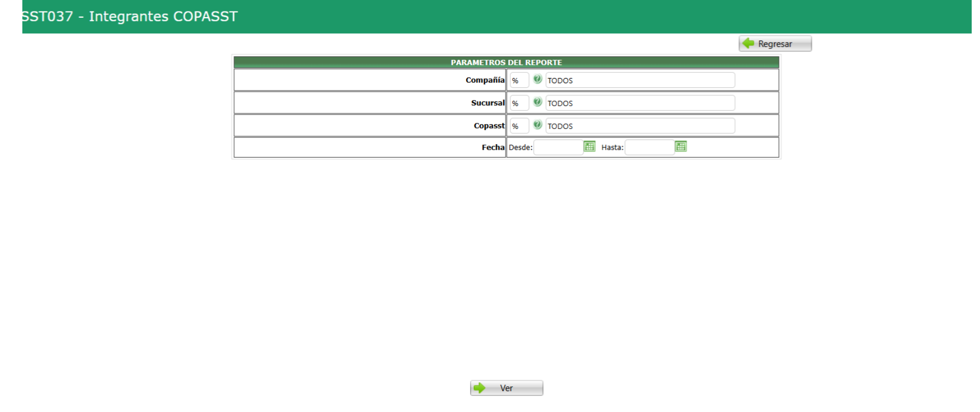Image resolution: width=980 pixels, height=412 pixels.
Task: Click the Sucursal label
Action: (x=488, y=103)
